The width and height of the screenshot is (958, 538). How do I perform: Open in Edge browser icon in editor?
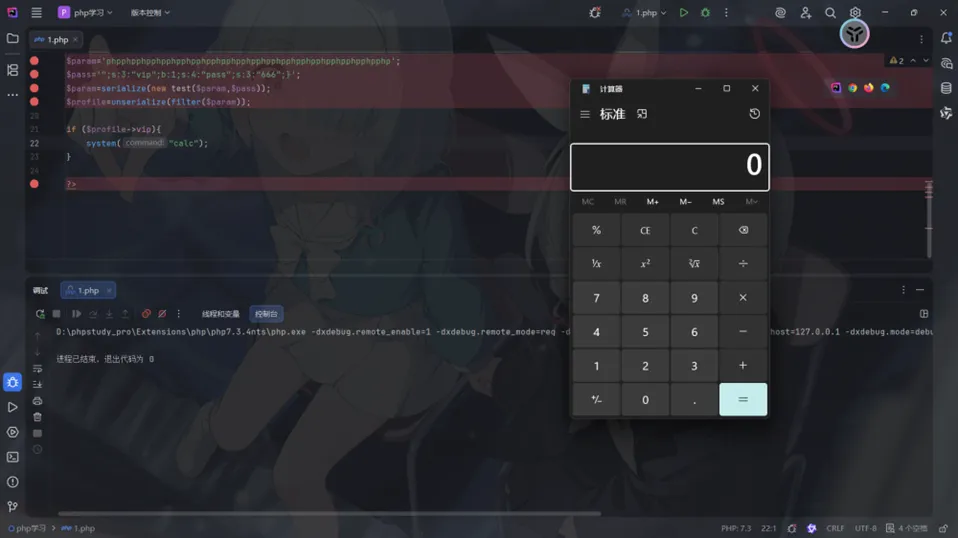[x=885, y=88]
